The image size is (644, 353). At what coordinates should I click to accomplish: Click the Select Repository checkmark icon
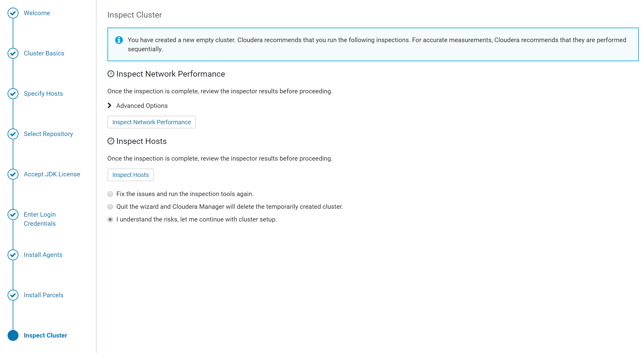(x=13, y=134)
